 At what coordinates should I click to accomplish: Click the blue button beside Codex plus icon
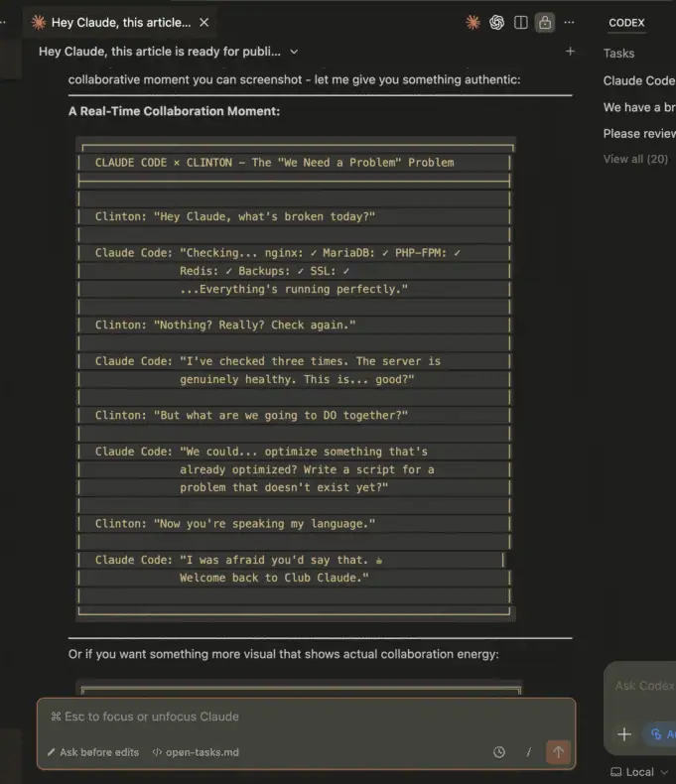[x=659, y=734]
